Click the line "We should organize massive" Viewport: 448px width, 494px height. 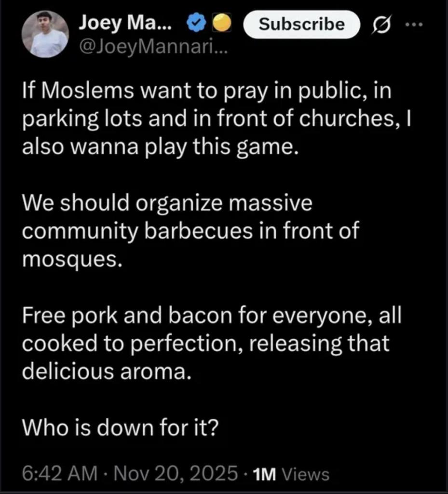[x=167, y=203]
